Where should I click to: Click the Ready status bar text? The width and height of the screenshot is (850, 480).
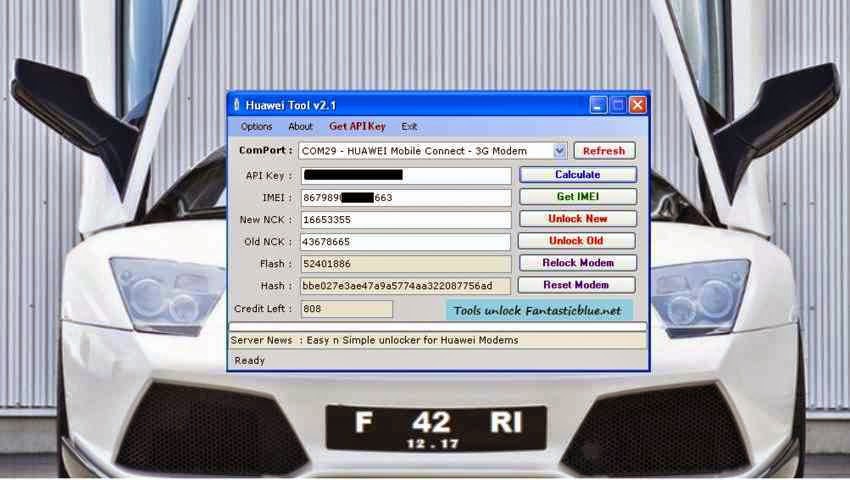coord(249,361)
